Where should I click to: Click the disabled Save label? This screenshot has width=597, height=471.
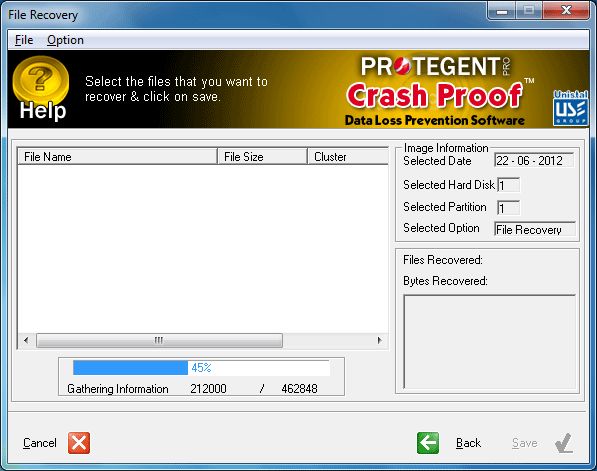pyautogui.click(x=525, y=443)
